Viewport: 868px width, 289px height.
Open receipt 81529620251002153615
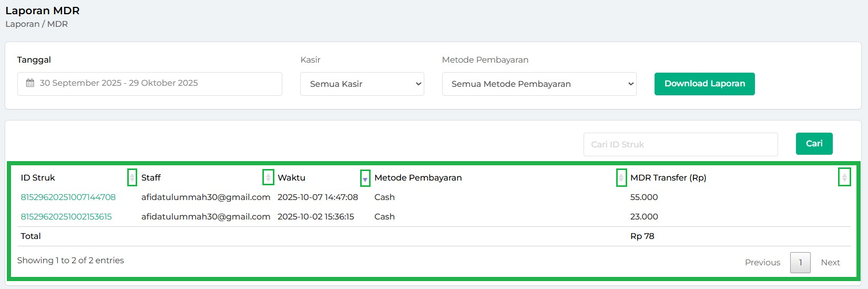[66, 217]
